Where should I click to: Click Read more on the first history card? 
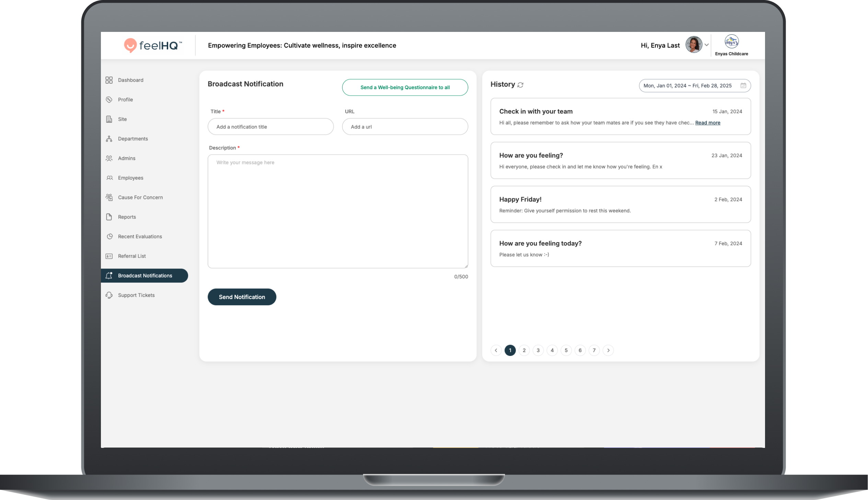tap(707, 122)
